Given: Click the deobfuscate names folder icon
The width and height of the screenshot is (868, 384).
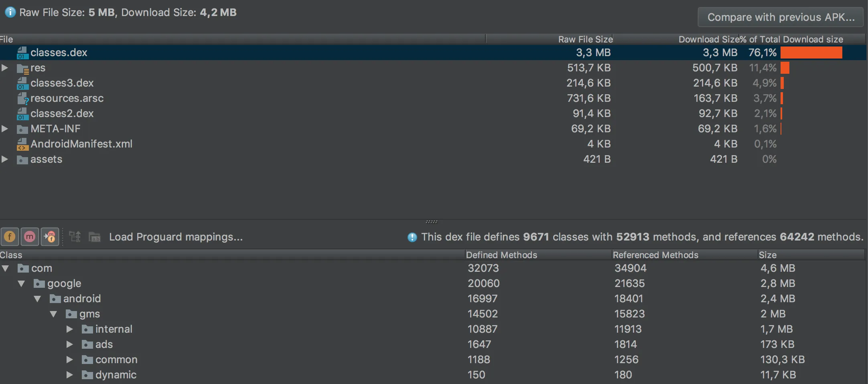Looking at the screenshot, I should pyautogui.click(x=94, y=237).
